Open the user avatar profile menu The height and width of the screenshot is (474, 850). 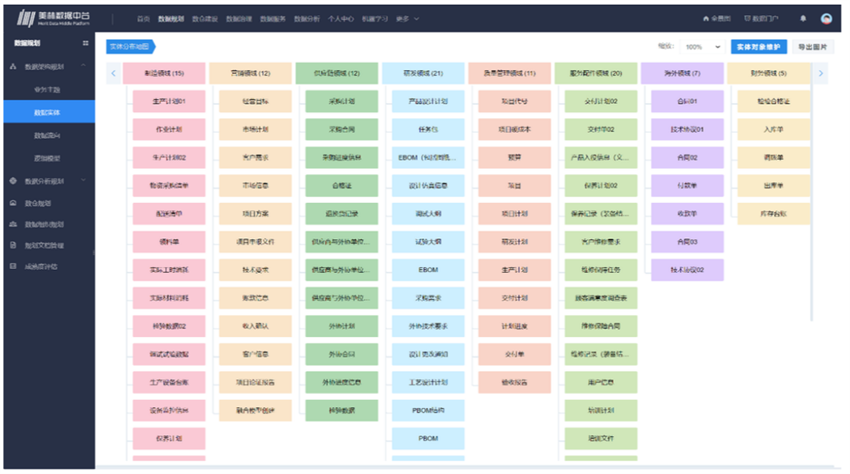[826, 19]
